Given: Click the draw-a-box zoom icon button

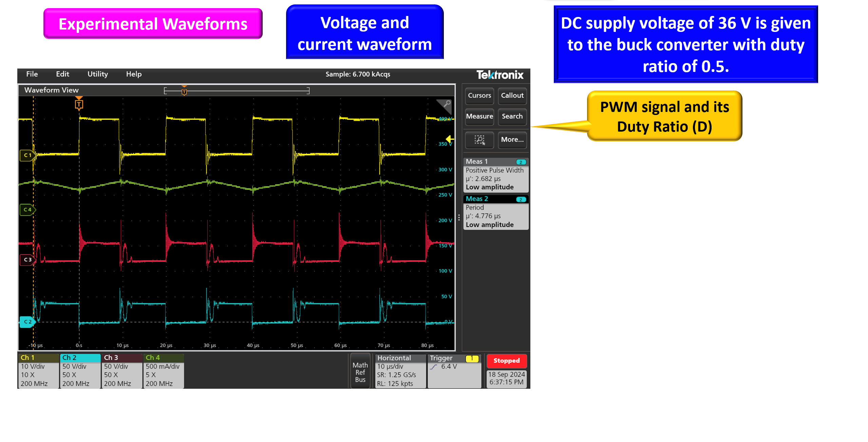Looking at the screenshot, I should coord(479,139).
